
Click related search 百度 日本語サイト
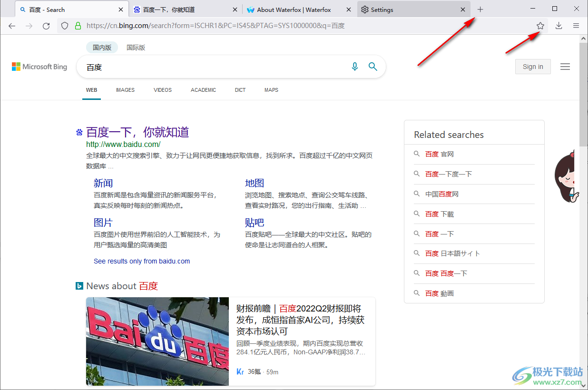coord(453,253)
